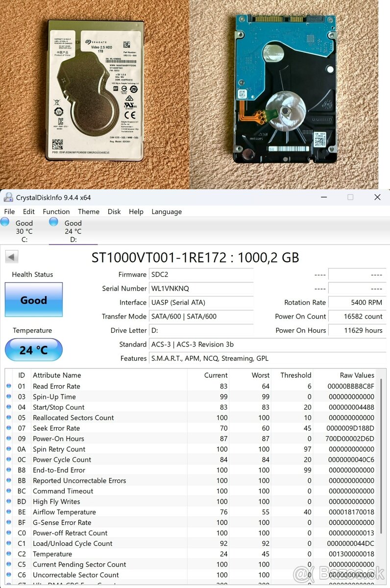This screenshot has height=588, width=390.
Task: Click the Load/Unload Cycle Count status dot
Action: (x=9, y=543)
